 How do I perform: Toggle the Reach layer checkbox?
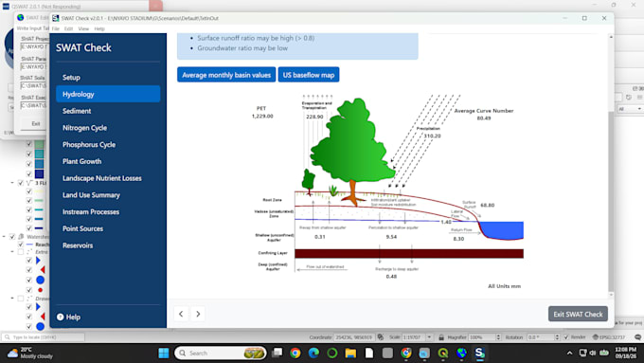21,245
